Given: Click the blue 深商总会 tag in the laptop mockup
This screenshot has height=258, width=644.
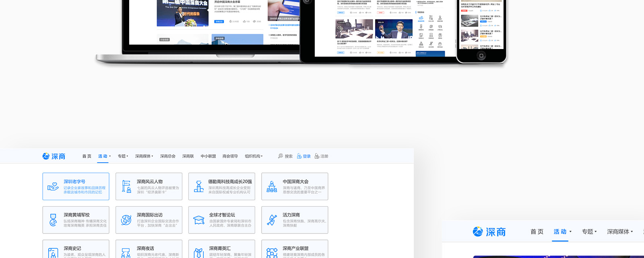Looking at the screenshot, I should (219, 21).
